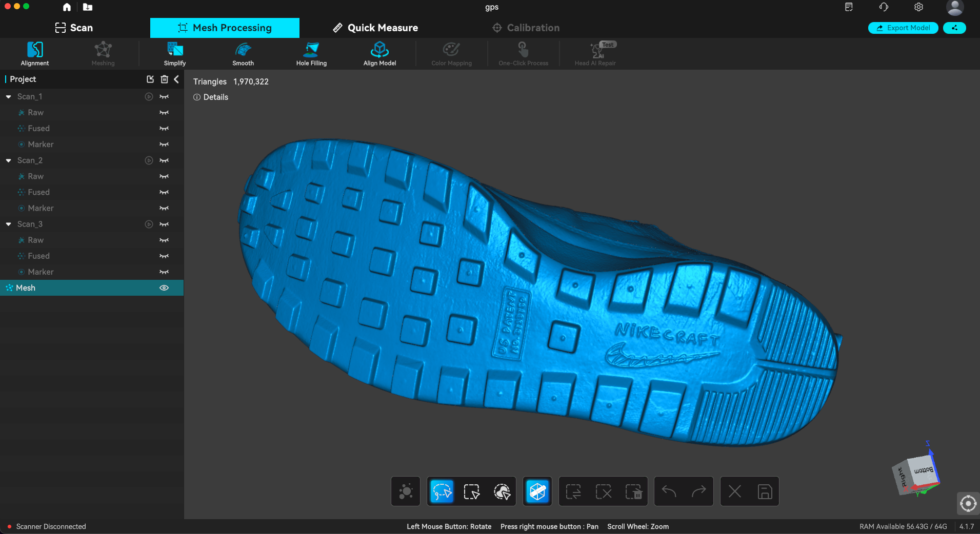Screen dimensions: 980x534
Task: Open the Smooth tool
Action: click(243, 53)
